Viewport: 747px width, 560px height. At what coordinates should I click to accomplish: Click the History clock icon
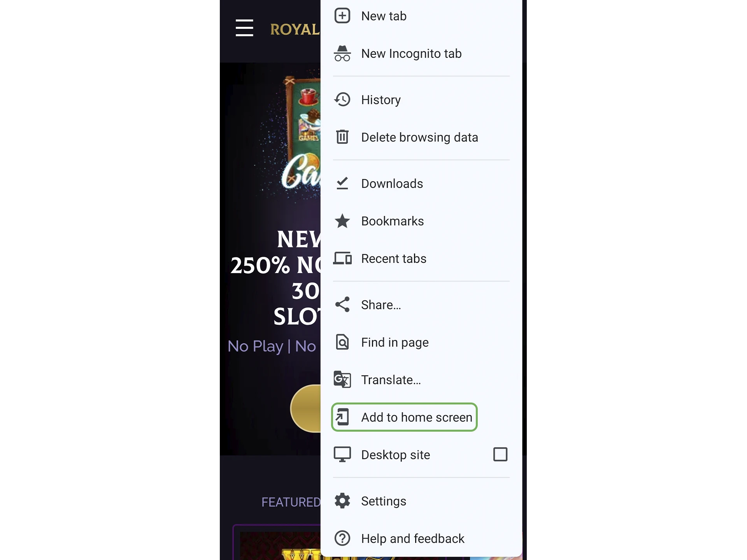click(x=342, y=99)
